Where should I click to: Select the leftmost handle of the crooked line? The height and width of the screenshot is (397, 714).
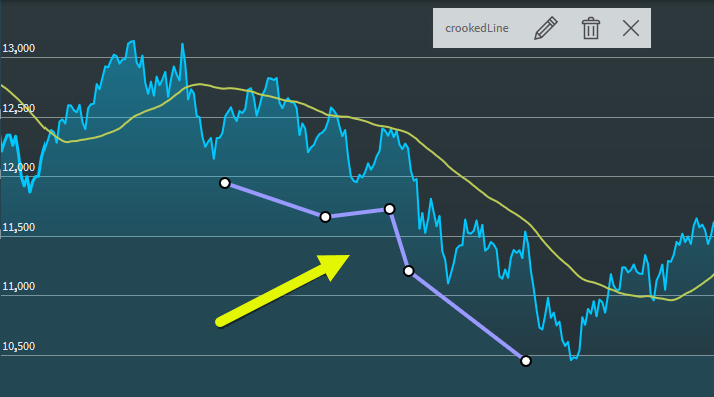[x=224, y=183]
